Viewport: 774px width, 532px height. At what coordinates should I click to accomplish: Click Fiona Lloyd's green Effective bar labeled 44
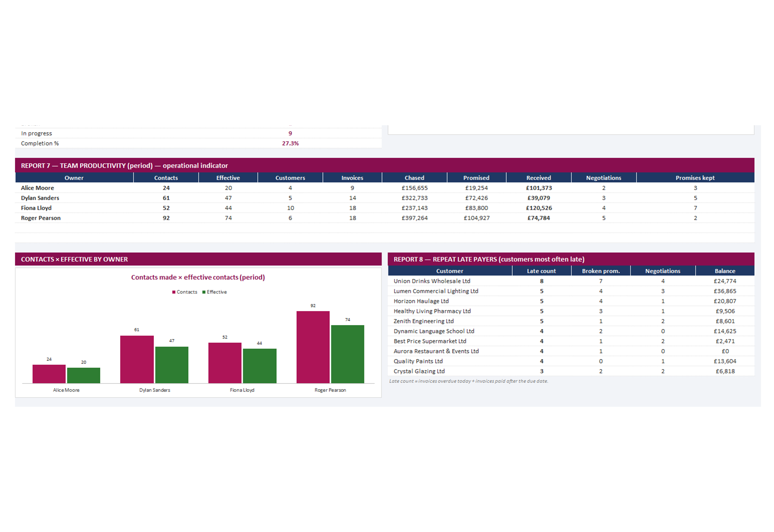tap(260, 366)
